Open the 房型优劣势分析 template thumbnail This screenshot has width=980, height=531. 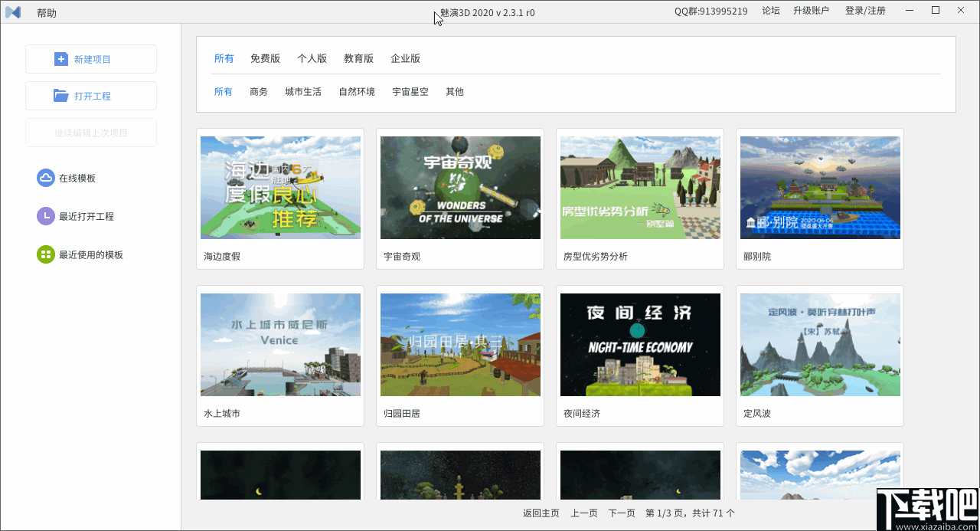(640, 188)
